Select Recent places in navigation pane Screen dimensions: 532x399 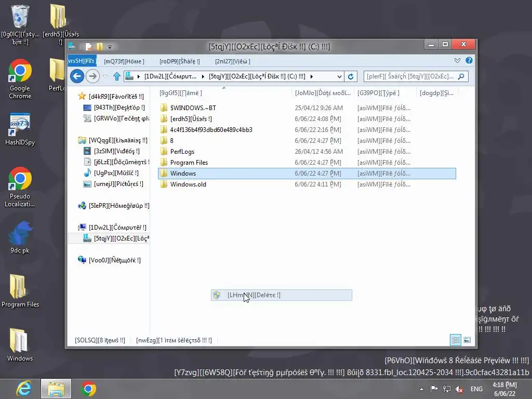click(116, 118)
